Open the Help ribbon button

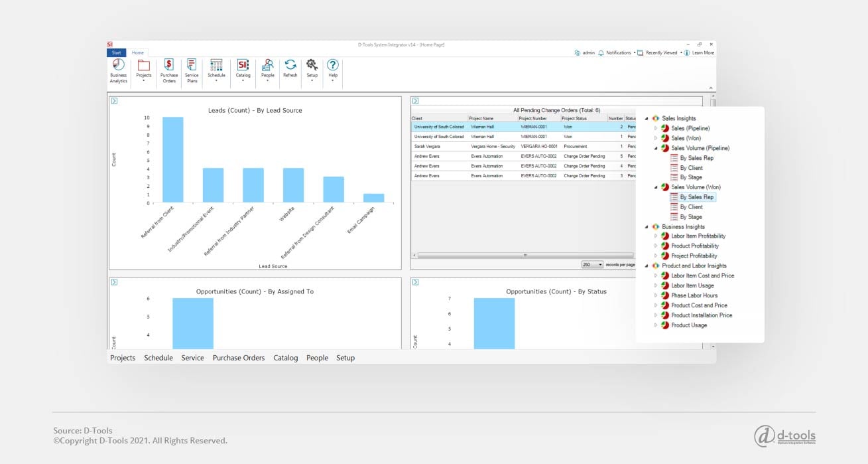(333, 70)
